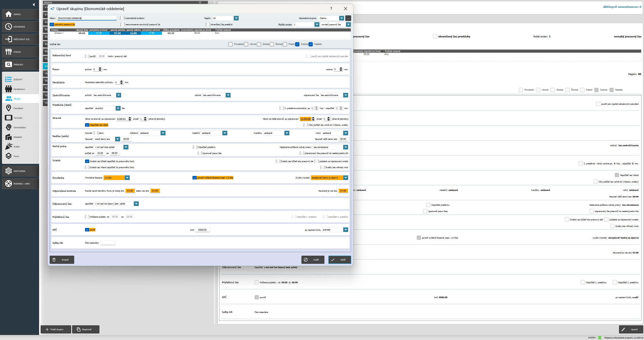The image size is (644, 340).
Task: Click the pohyblivý príchod column header
Action: pos(99,30)
